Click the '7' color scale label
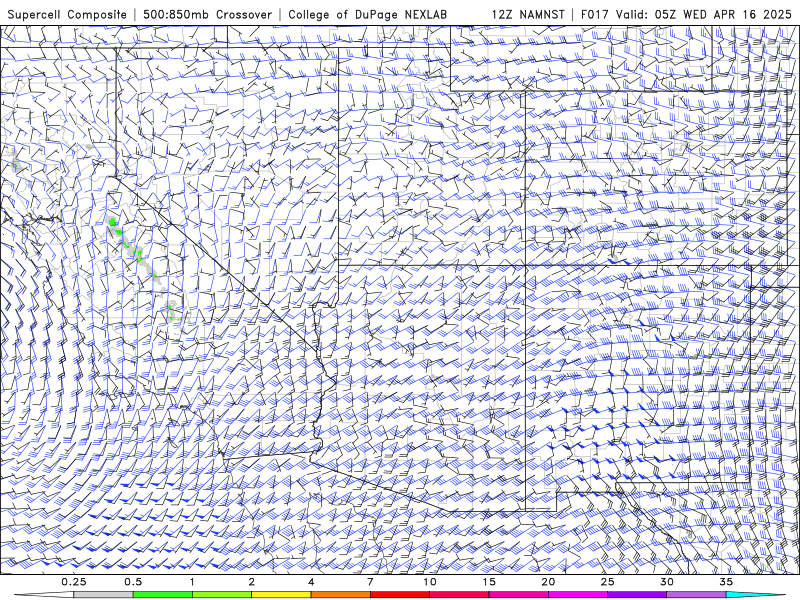800x600 pixels. click(370, 582)
